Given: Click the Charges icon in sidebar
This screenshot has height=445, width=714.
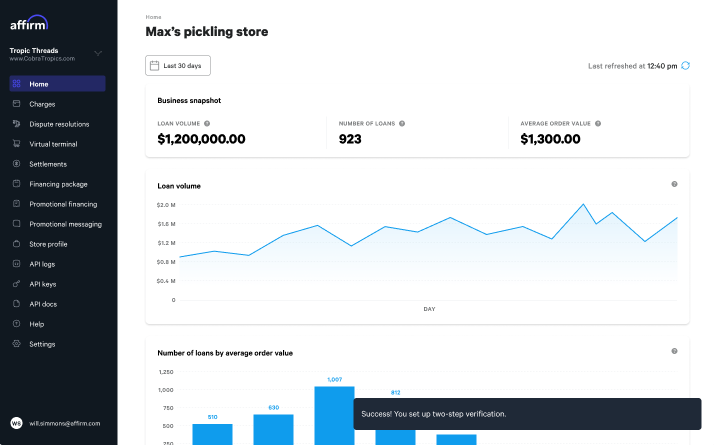Looking at the screenshot, I should [16, 104].
